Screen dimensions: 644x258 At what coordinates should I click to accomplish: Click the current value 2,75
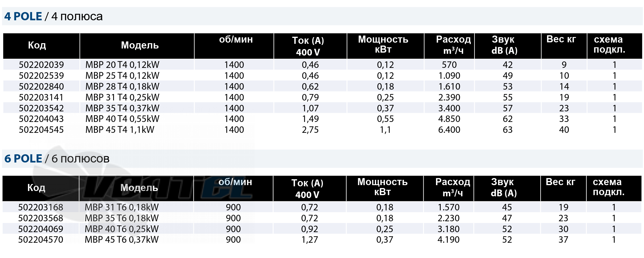coord(310,130)
